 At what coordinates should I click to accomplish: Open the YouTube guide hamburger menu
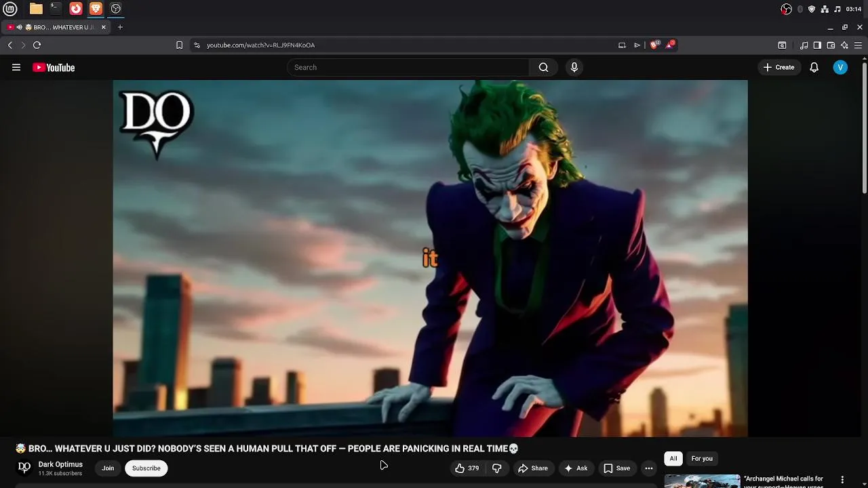pos(16,67)
